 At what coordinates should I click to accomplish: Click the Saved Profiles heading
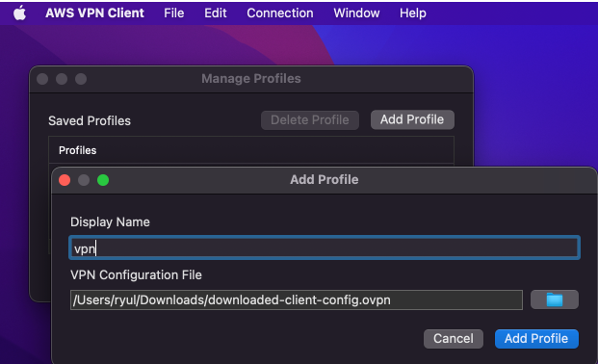(90, 121)
